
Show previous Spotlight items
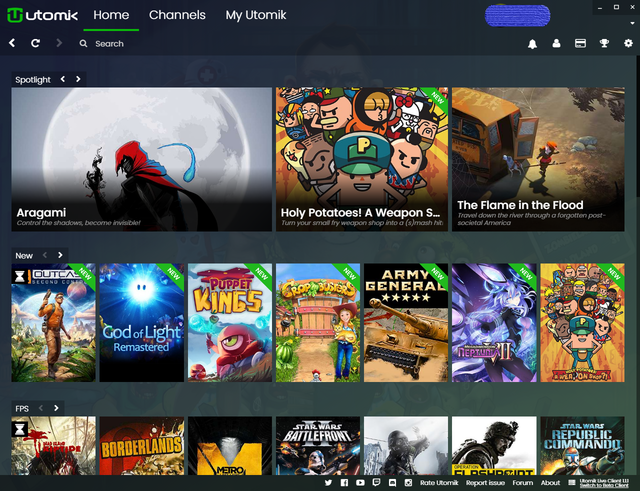pyautogui.click(x=63, y=79)
